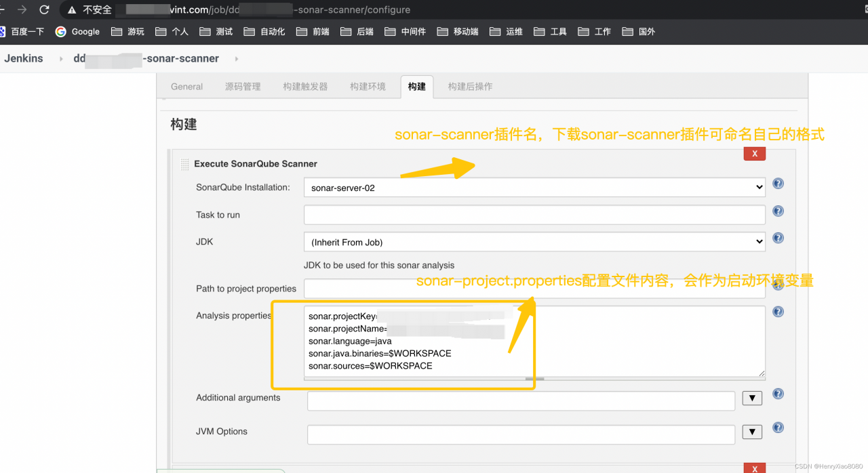
Task: Click the Additional arguments input field
Action: (x=521, y=400)
